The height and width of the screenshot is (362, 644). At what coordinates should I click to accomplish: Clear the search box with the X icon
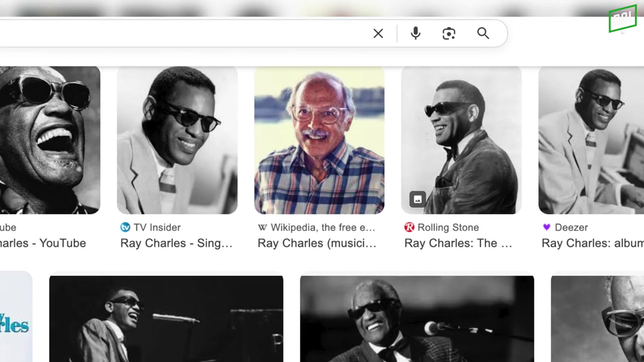[x=378, y=34]
